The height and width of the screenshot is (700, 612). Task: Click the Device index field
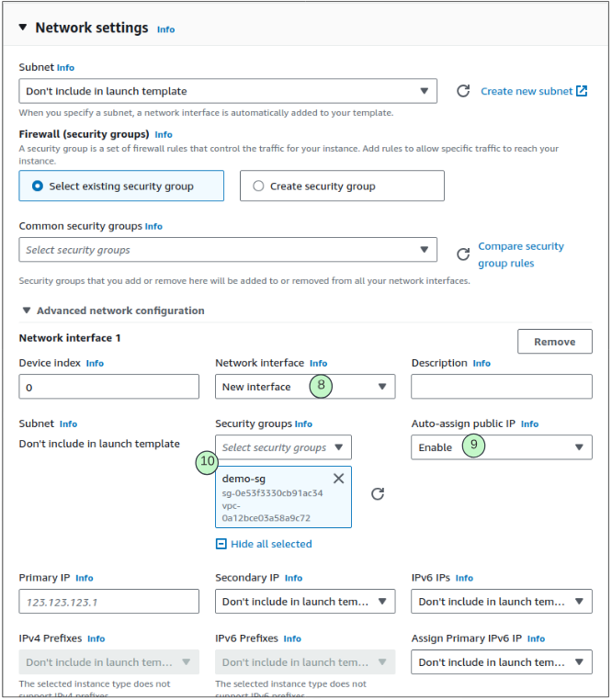pos(108,387)
